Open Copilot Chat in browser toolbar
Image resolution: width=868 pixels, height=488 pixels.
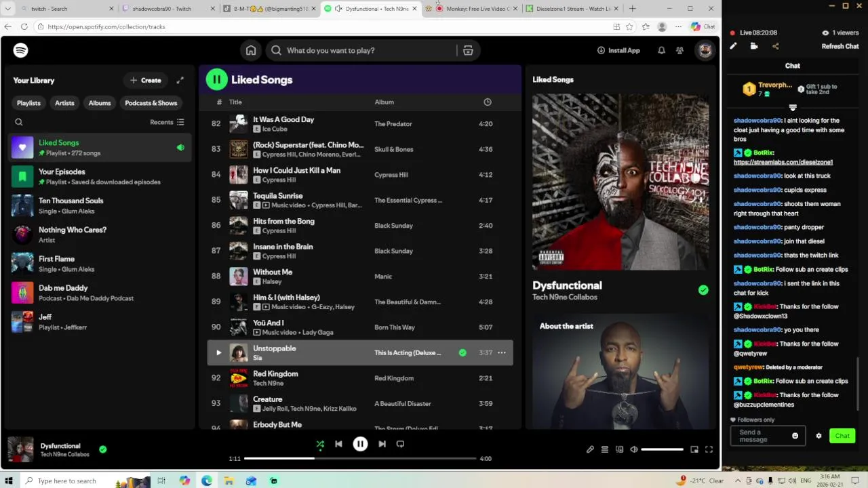703,26
